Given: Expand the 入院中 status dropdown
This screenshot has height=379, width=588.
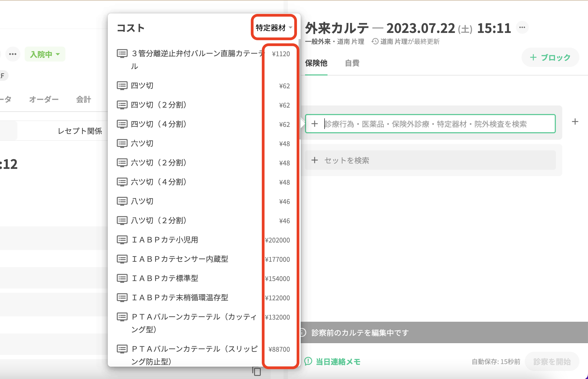Looking at the screenshot, I should (45, 54).
